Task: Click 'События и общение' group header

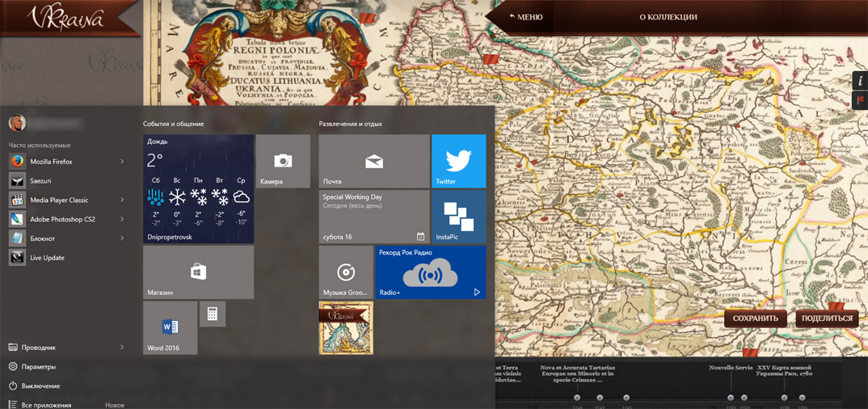Action: pyautogui.click(x=173, y=124)
